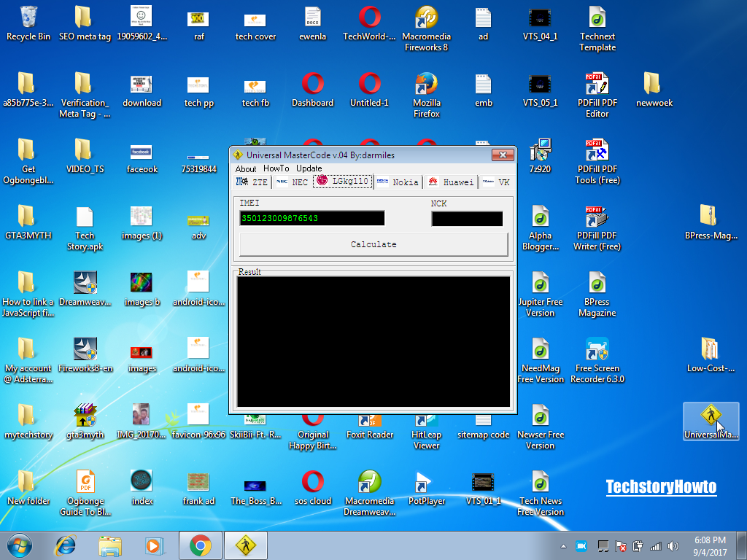
Task: Select the BPress Magazine file
Action: tap(597, 295)
